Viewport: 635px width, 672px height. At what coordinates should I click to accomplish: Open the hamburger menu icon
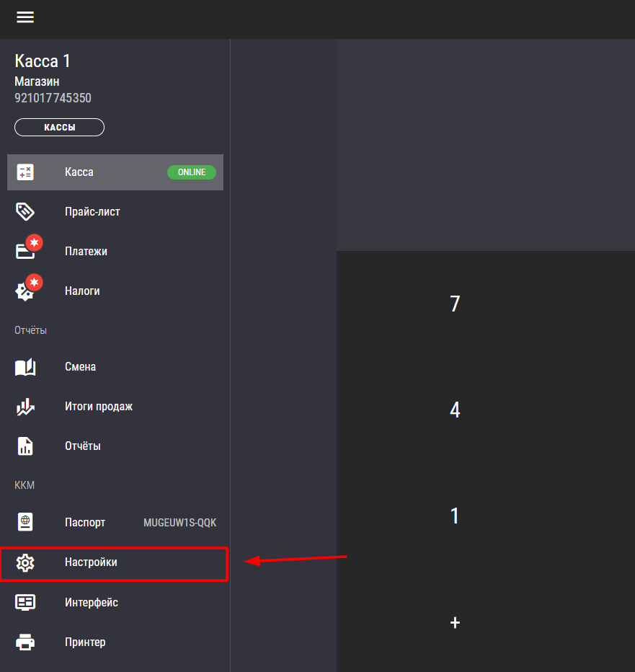pyautogui.click(x=25, y=17)
